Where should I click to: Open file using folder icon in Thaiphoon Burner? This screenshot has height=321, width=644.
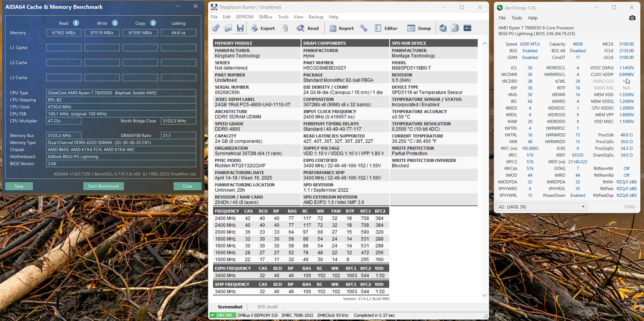[228, 28]
